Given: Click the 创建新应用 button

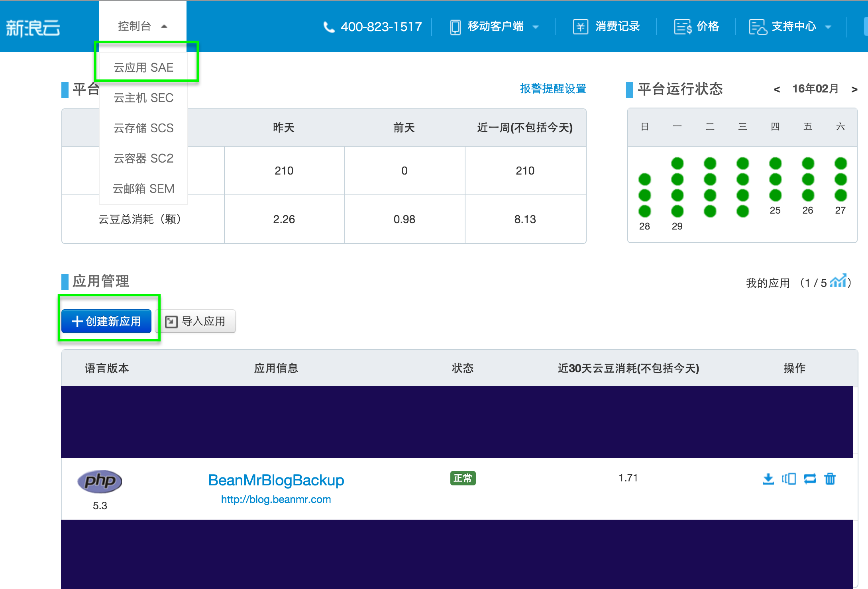Looking at the screenshot, I should (x=106, y=321).
